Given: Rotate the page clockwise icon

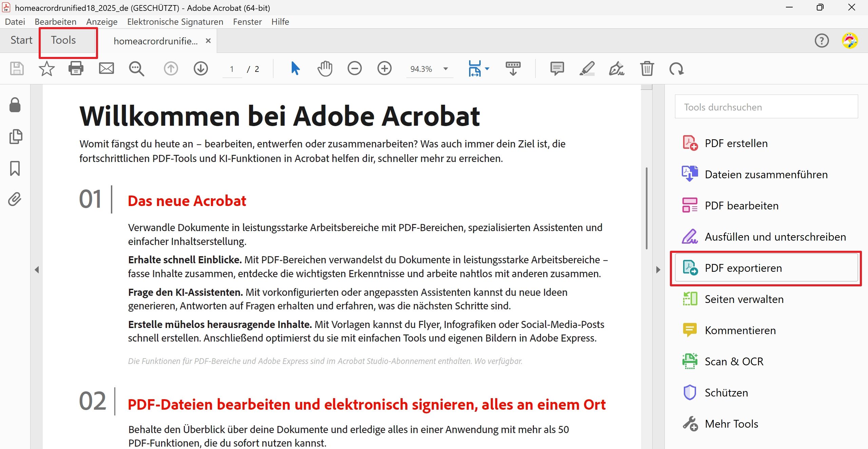Looking at the screenshot, I should 676,69.
